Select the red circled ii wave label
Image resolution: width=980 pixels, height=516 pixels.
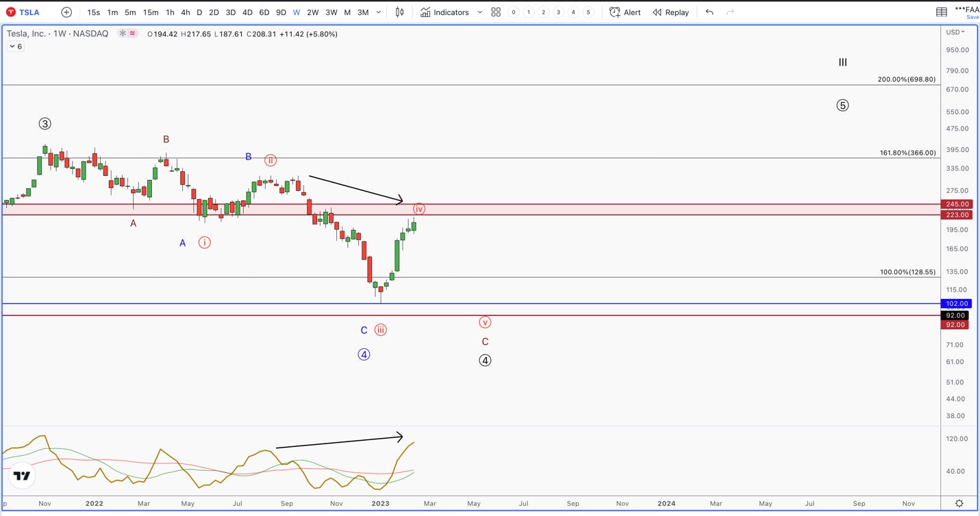coord(271,160)
